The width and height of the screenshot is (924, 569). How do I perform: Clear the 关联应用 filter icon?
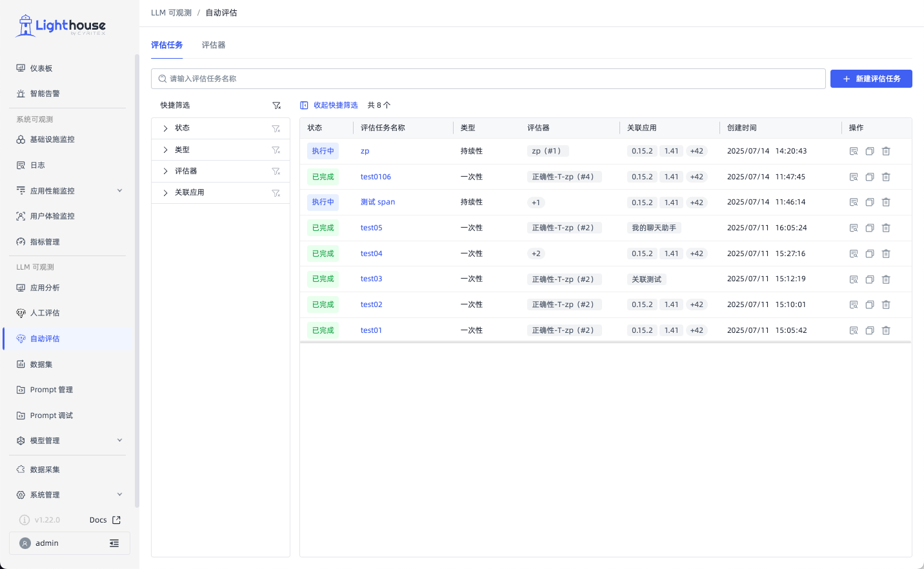point(276,193)
